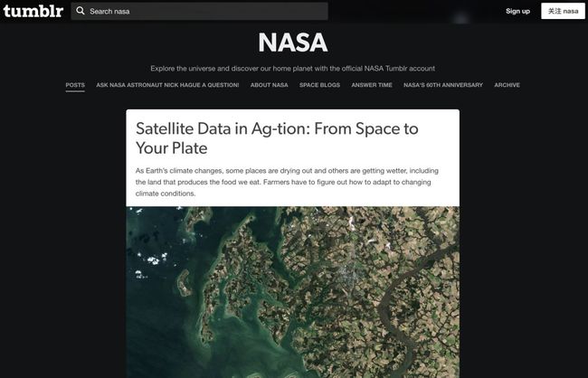Click the tumblr logo
Viewport: 588px width, 378px height.
pos(33,11)
